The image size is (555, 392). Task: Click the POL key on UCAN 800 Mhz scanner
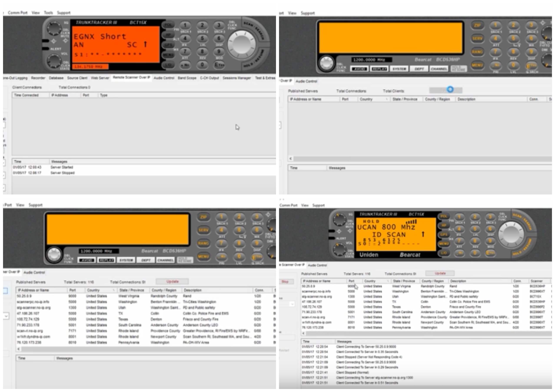click(444, 216)
